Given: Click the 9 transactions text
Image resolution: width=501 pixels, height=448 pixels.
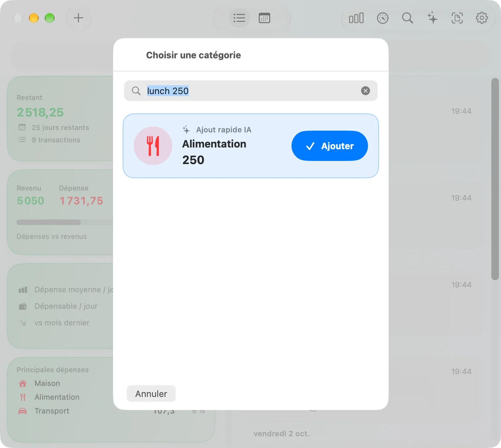Looking at the screenshot, I should pyautogui.click(x=56, y=140).
